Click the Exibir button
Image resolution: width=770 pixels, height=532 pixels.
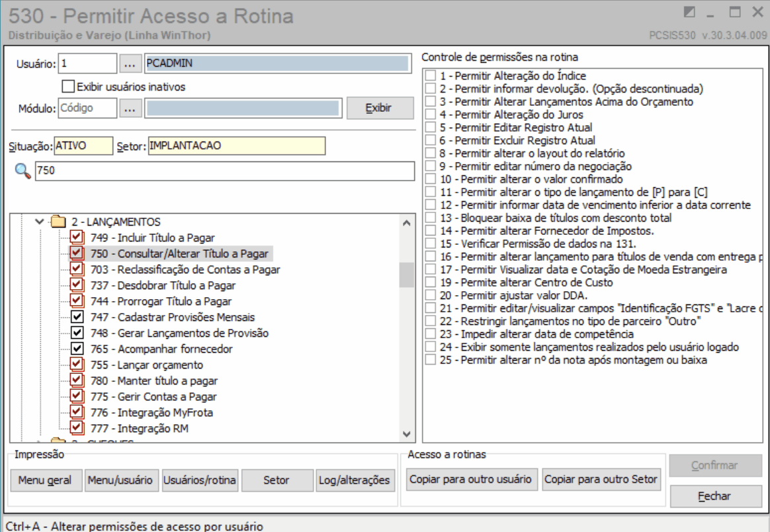coord(380,108)
